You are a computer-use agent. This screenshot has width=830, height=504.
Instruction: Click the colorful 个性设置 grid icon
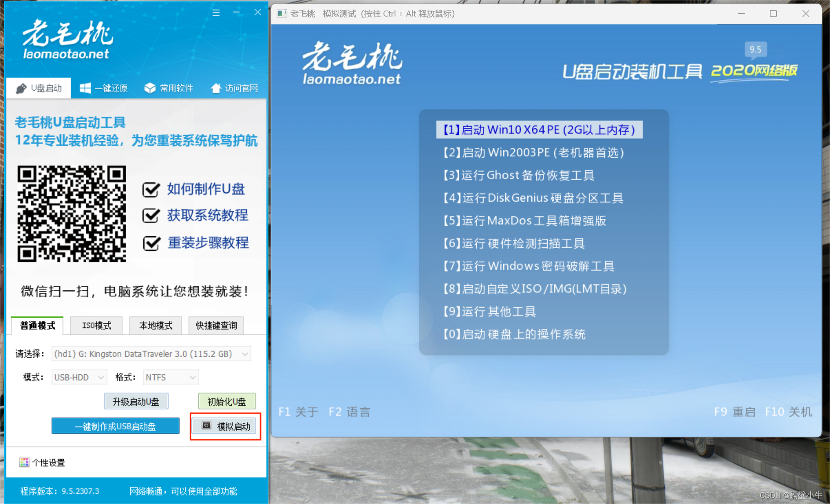(24, 462)
